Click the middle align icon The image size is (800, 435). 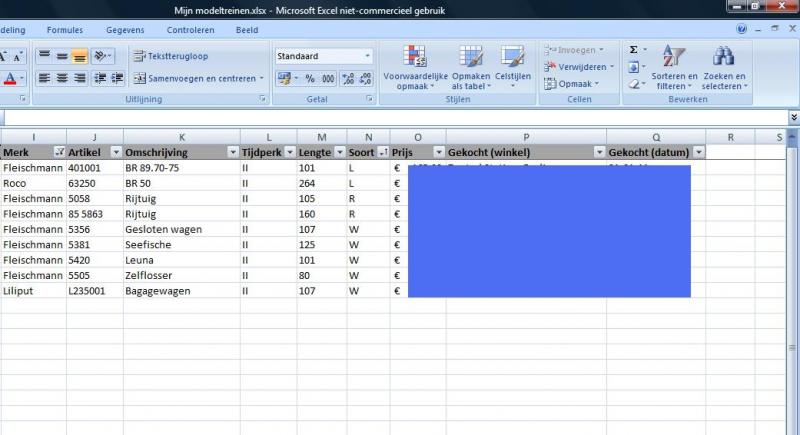point(62,56)
